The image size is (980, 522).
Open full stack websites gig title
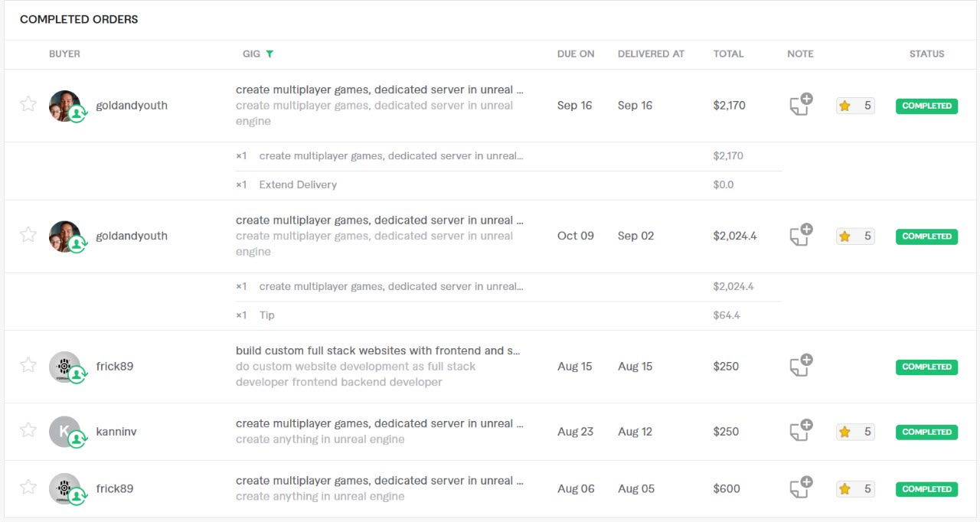click(378, 351)
